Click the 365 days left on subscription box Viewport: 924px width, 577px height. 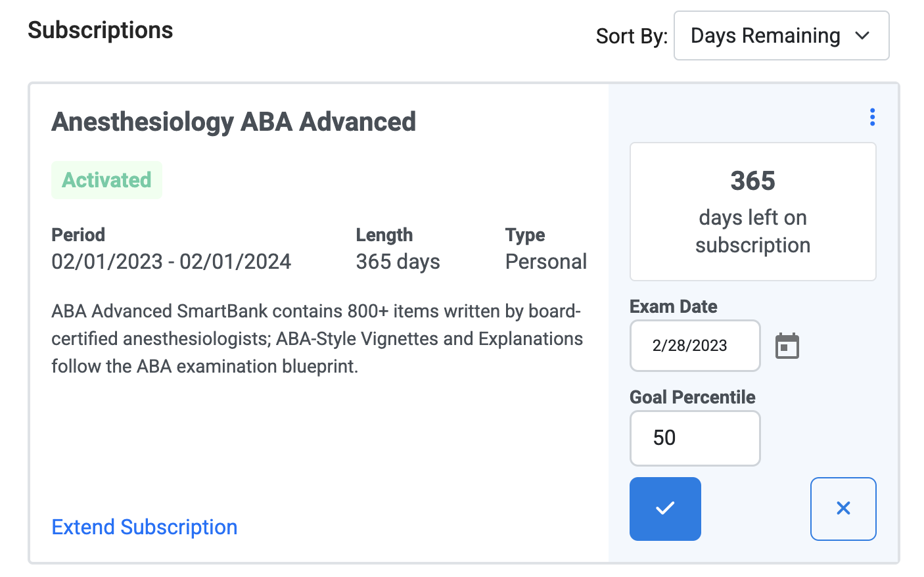(752, 212)
